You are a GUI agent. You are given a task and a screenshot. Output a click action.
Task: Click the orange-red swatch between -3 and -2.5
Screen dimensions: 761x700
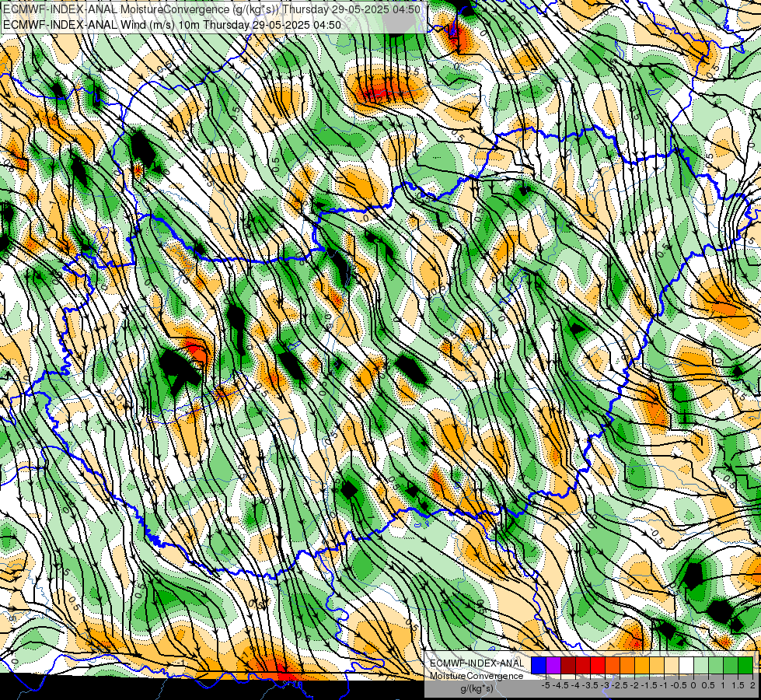(613, 665)
